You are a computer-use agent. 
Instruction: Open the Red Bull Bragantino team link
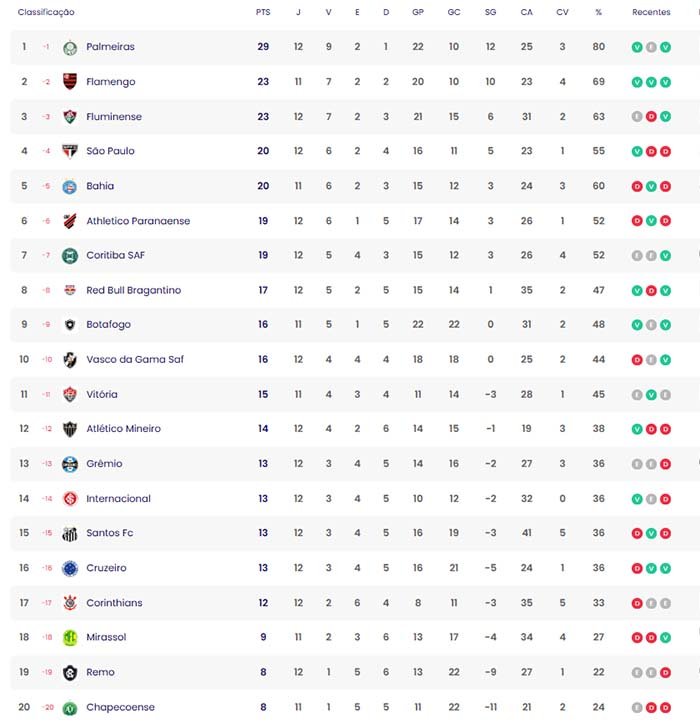[x=134, y=290]
